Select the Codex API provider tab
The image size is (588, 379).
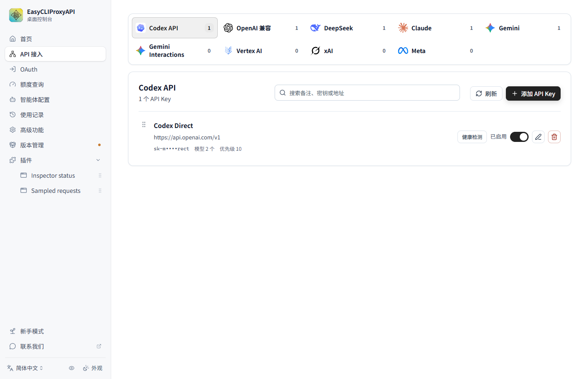point(175,28)
